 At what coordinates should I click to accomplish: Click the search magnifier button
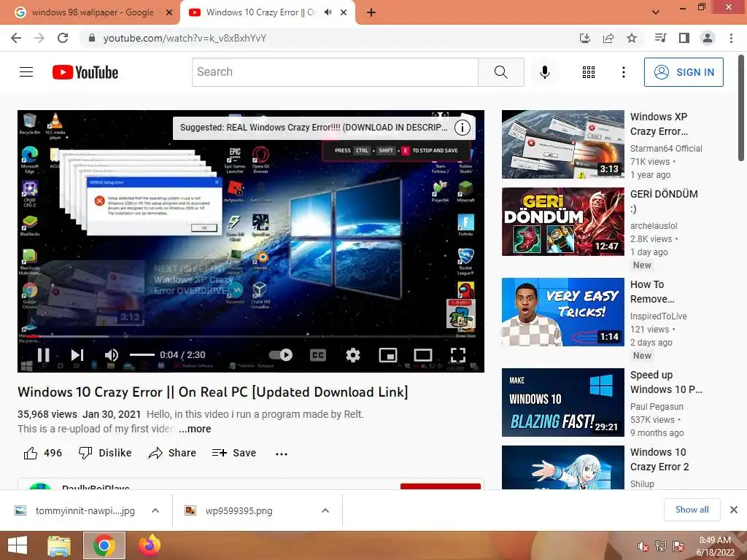pos(500,72)
